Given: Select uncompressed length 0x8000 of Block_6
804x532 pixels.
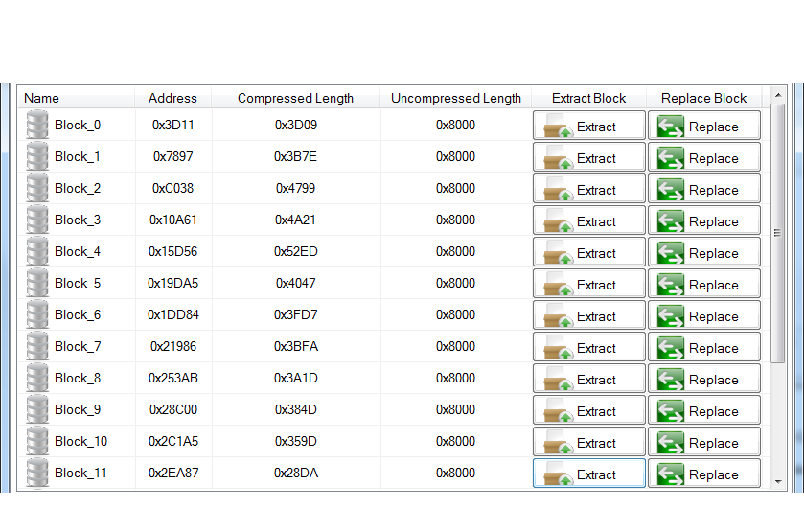Looking at the screenshot, I should pyautogui.click(x=455, y=314).
